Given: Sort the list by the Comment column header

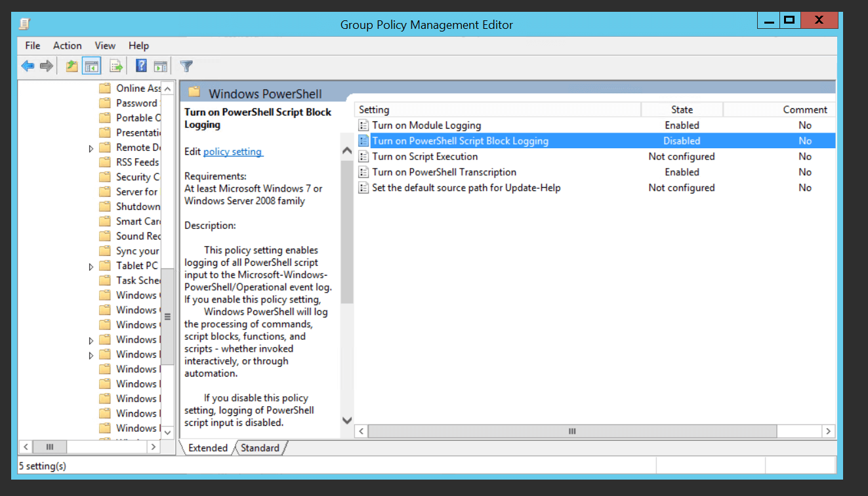Looking at the screenshot, I should point(779,110).
